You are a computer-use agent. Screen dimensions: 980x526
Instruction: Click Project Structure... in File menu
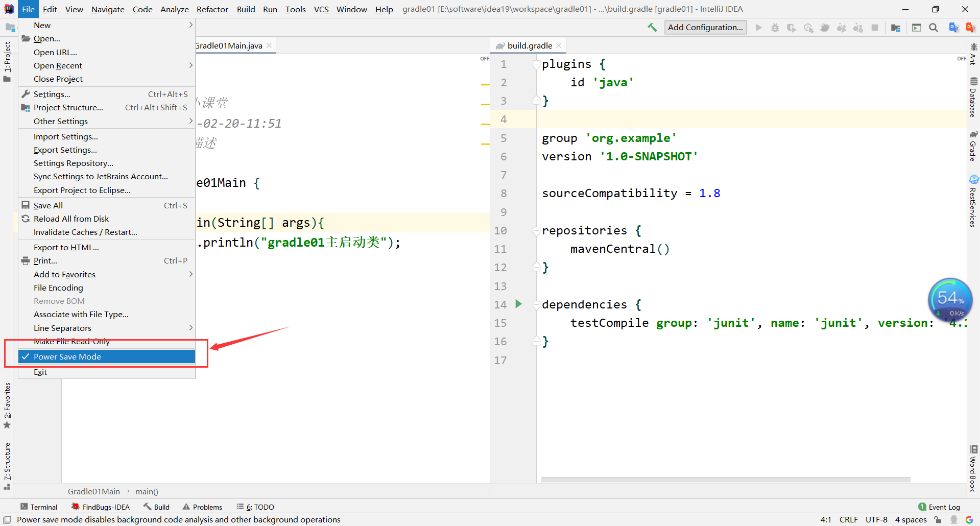coord(107,107)
